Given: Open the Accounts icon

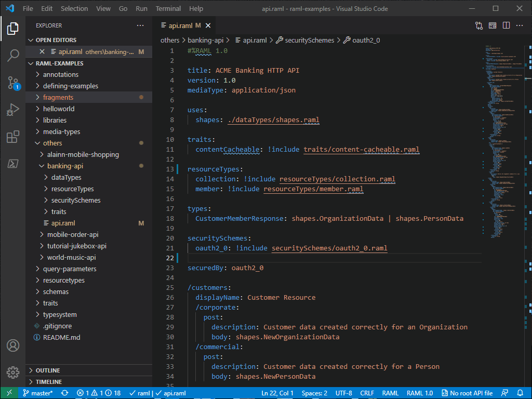Looking at the screenshot, I should point(13,345).
